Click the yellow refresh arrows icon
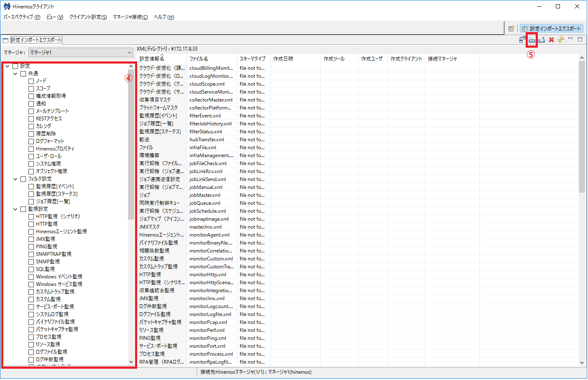 coord(561,39)
